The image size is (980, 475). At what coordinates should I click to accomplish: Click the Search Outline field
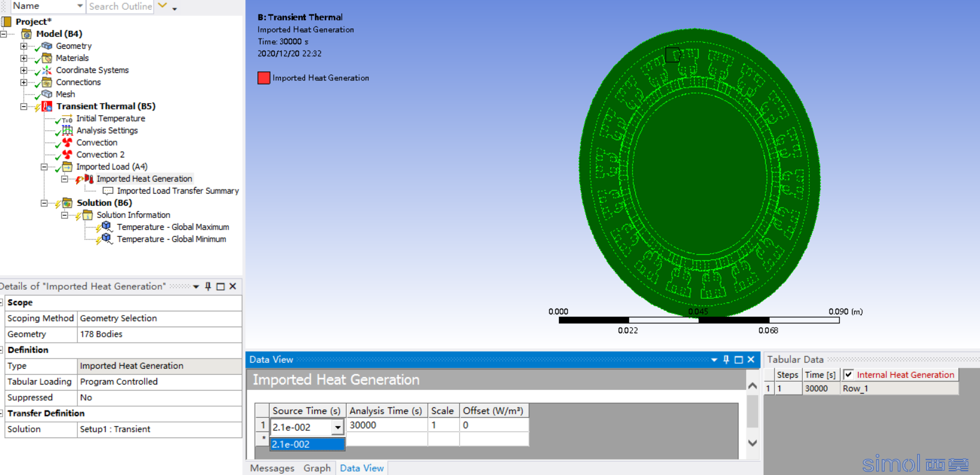120,6
